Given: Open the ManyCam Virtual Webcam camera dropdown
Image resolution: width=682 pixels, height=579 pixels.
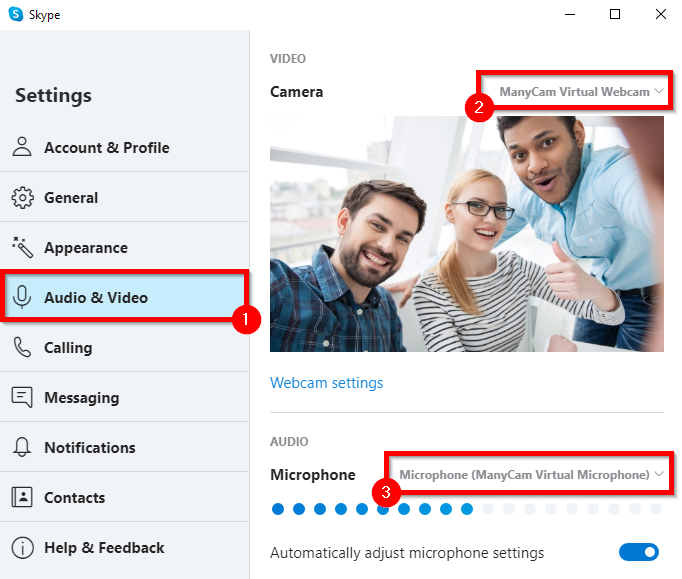Looking at the screenshot, I should [574, 92].
